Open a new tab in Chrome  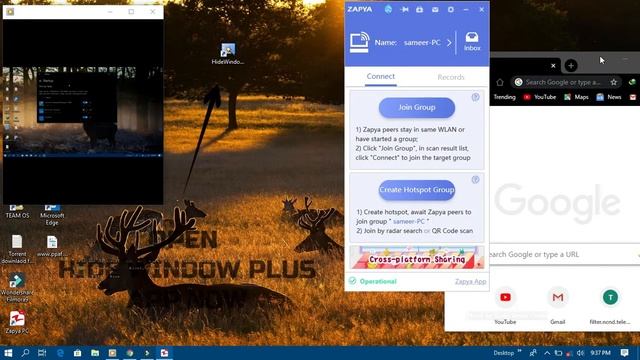tap(571, 65)
